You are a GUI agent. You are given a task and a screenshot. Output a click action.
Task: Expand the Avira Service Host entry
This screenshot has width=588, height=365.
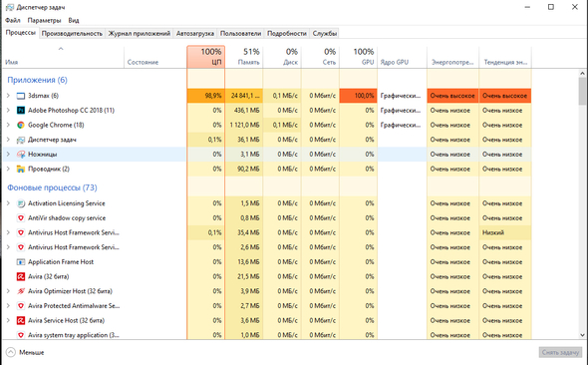pyautogui.click(x=8, y=320)
